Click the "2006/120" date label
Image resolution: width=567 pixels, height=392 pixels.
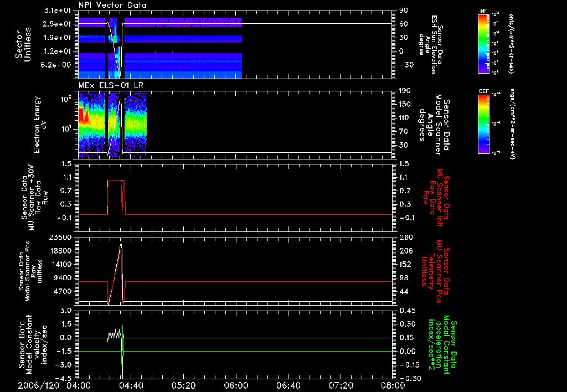(38, 385)
